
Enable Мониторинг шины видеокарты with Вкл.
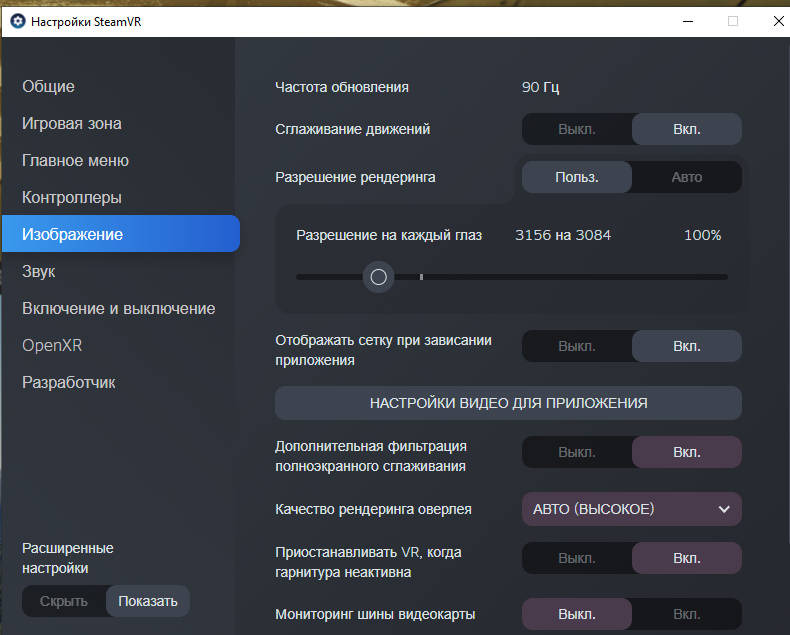[687, 614]
